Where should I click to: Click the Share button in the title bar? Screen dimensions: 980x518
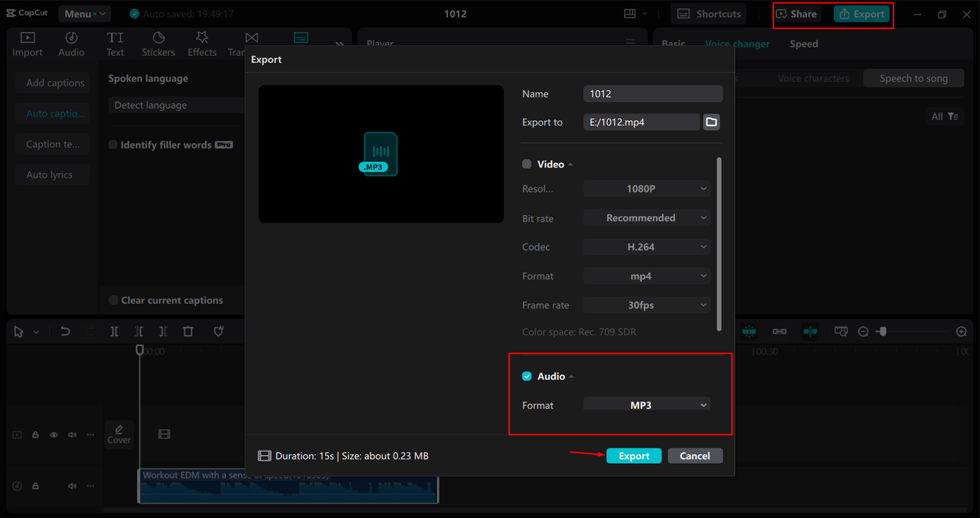[x=796, y=14]
